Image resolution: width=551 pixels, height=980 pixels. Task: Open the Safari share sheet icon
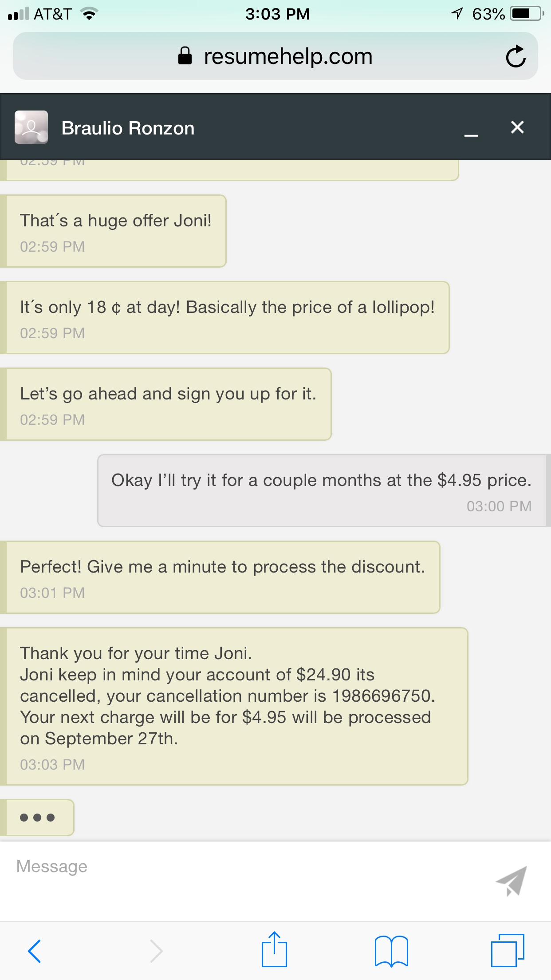click(274, 950)
